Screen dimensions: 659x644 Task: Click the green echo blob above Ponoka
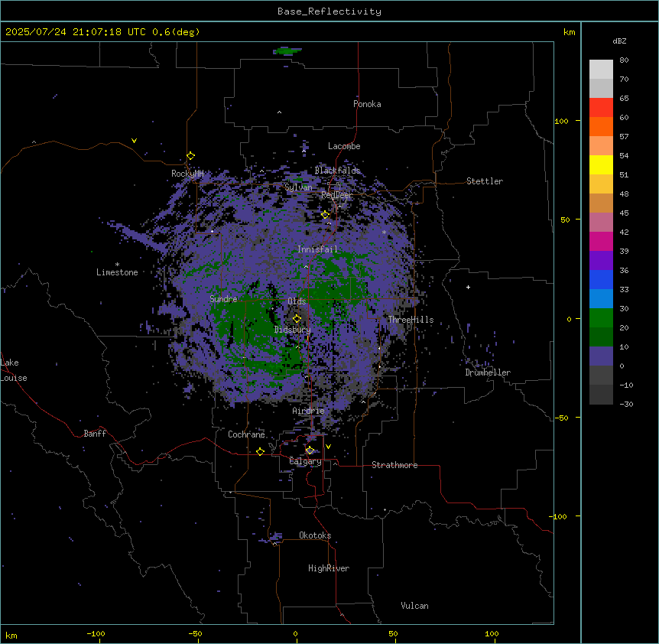pos(287,51)
